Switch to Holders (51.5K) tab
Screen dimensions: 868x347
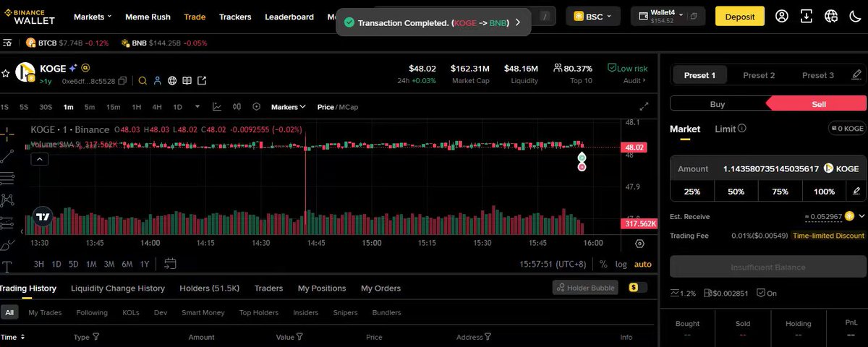[209, 288]
